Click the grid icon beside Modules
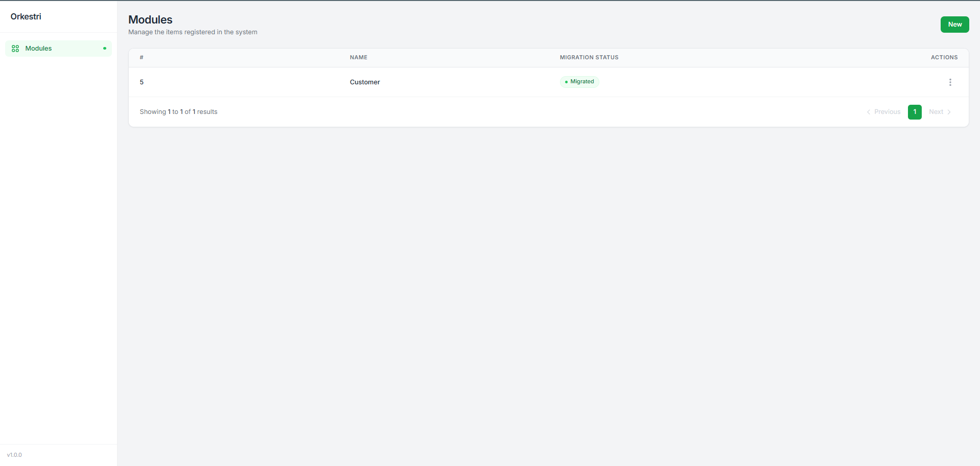 tap(15, 48)
